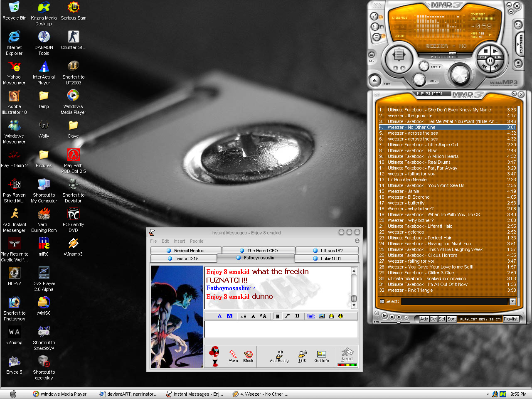The width and height of the screenshot is (532, 399).
Task: Open the Edit menu in Instant Messages
Action: coord(165,241)
